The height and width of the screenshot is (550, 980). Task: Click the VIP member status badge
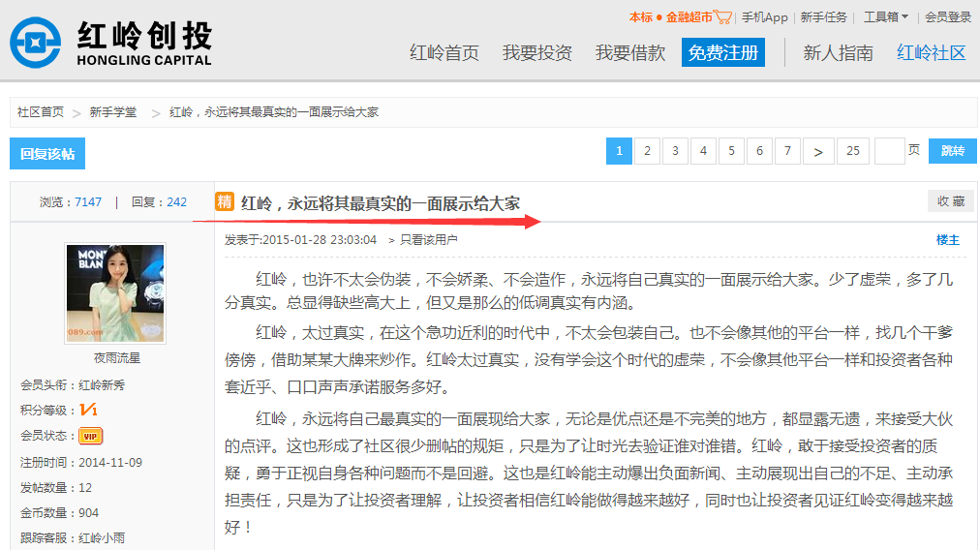pos(91,437)
